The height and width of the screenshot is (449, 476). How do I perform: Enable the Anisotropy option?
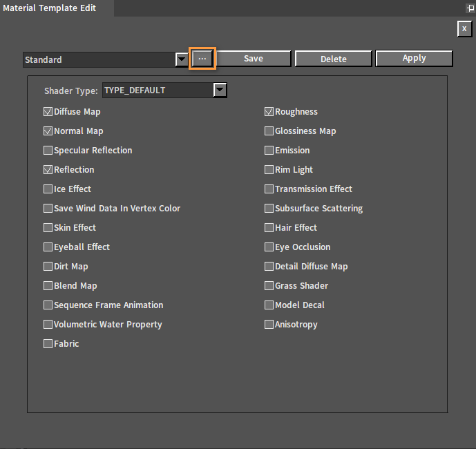pos(269,325)
